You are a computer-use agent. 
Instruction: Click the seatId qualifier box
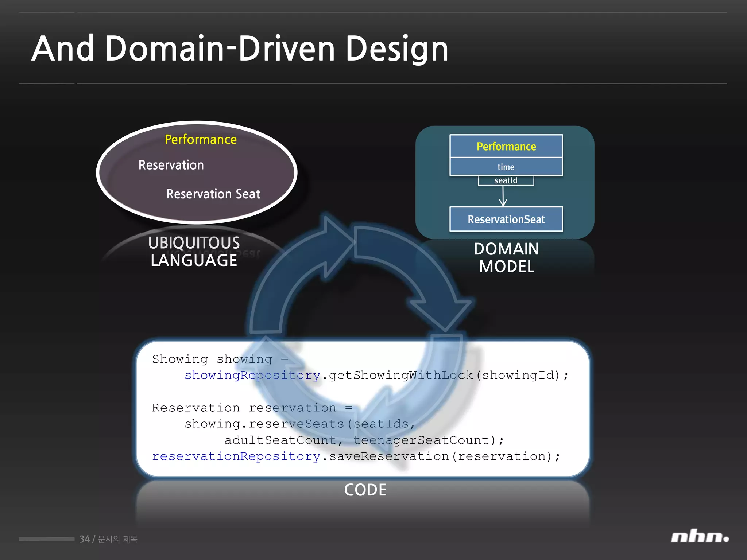pyautogui.click(x=506, y=180)
